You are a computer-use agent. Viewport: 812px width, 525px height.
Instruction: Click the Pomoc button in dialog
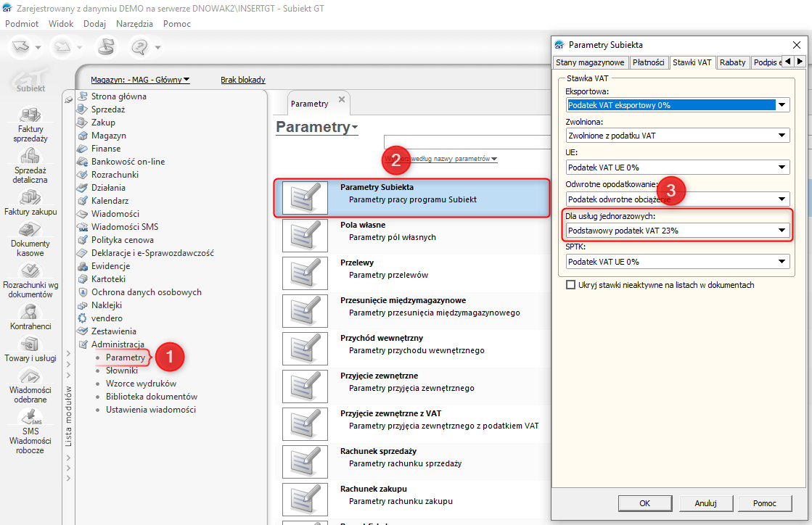(765, 503)
